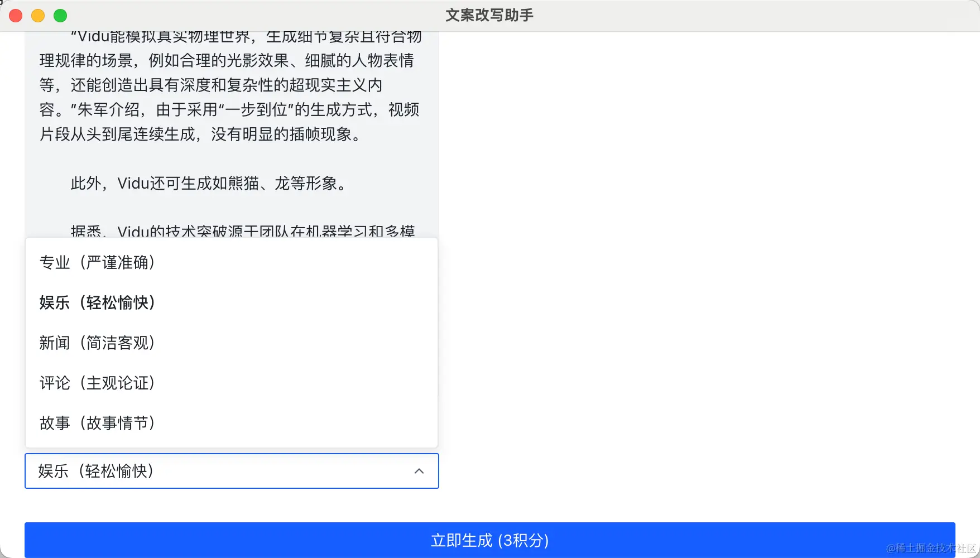This screenshot has height=558, width=980.
Task: Click the 娱乐（轻松愉快）style combo box
Action: click(232, 471)
